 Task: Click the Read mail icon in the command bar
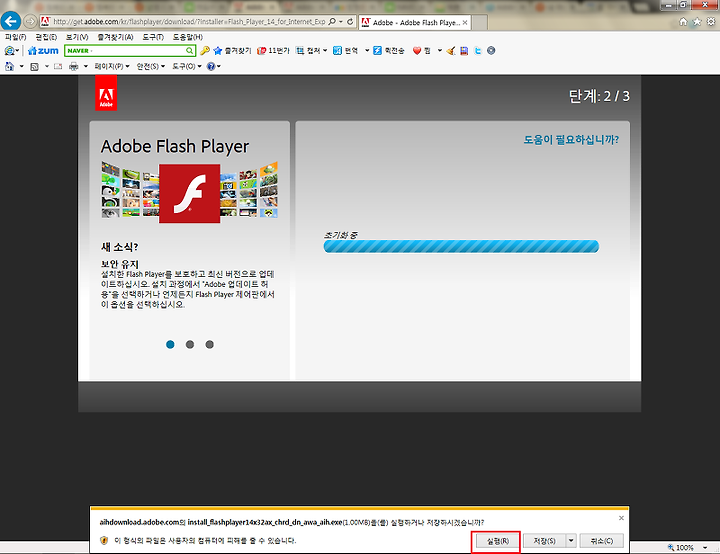pyautogui.click(x=58, y=67)
